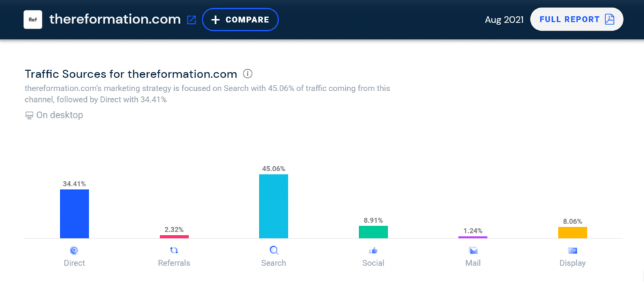
Task: Click the On desktop monitor icon
Action: pyautogui.click(x=29, y=116)
